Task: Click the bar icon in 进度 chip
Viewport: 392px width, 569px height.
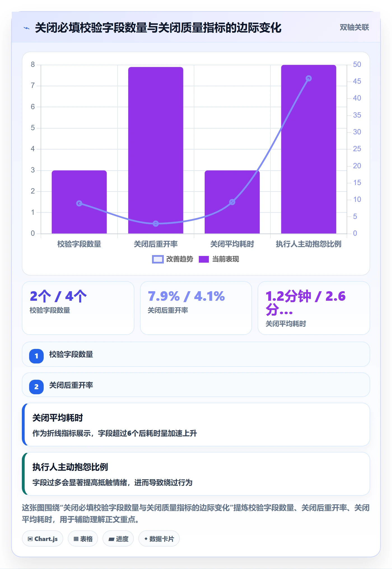Action: [111, 539]
